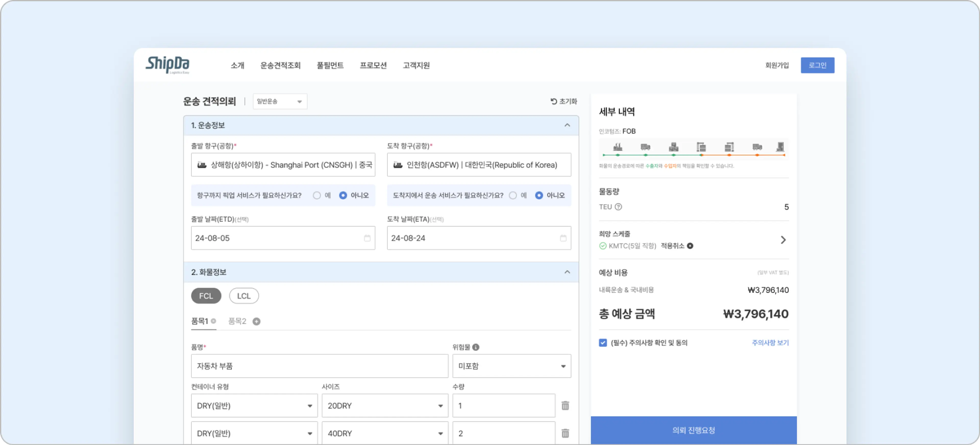Switch to the 품목2 tab
Viewport: 980px width, 445px height.
[x=237, y=322]
